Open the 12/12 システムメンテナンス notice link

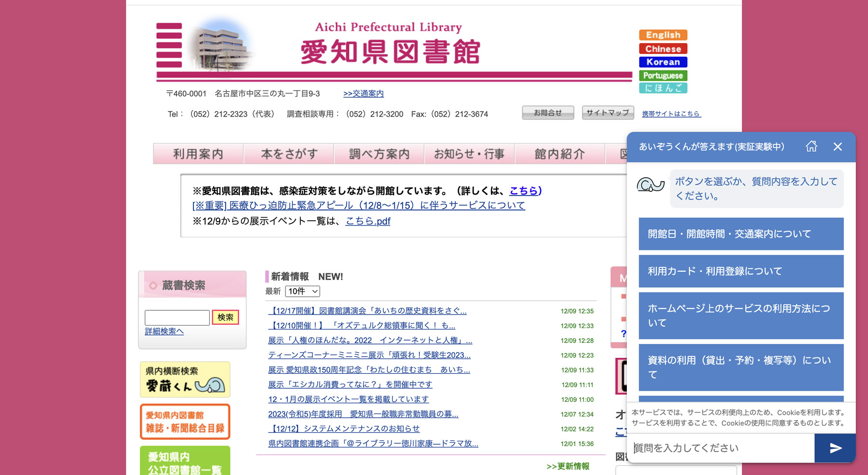344,429
